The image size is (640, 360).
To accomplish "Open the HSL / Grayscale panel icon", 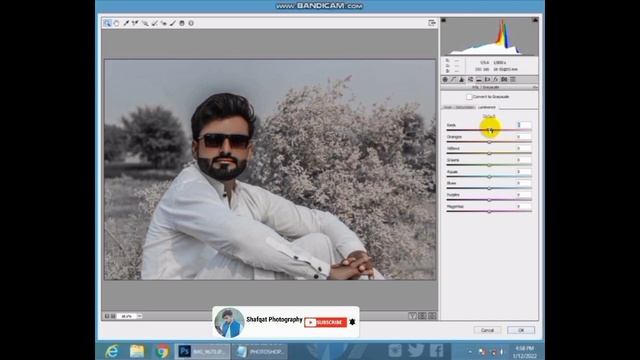I will point(470,80).
